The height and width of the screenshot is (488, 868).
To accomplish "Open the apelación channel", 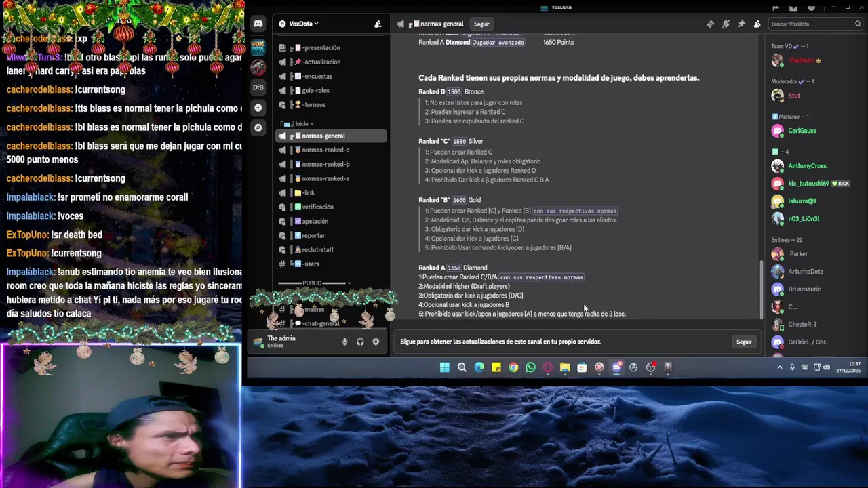I will 331,221.
